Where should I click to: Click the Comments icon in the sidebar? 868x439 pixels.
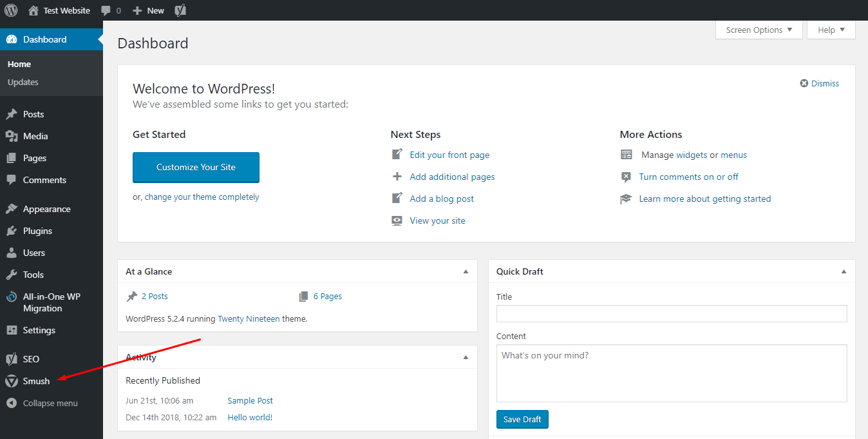pyautogui.click(x=12, y=180)
